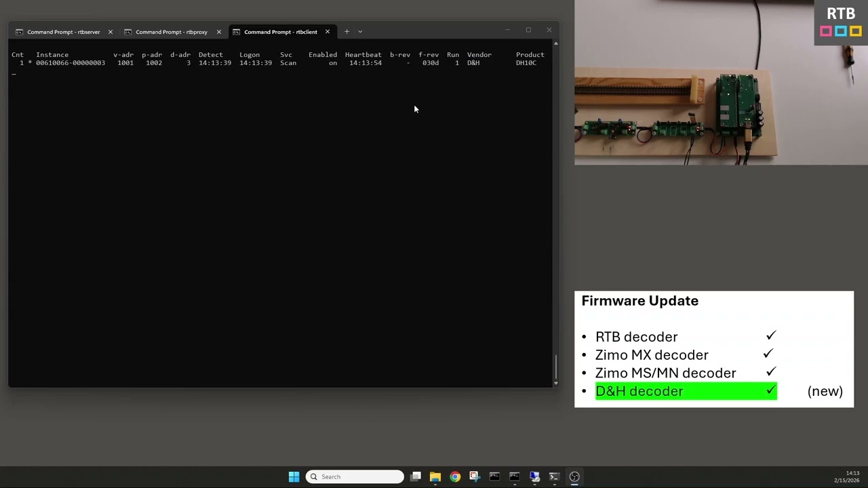Click the Detect column header
This screenshot has width=868, height=488.
pos(211,55)
